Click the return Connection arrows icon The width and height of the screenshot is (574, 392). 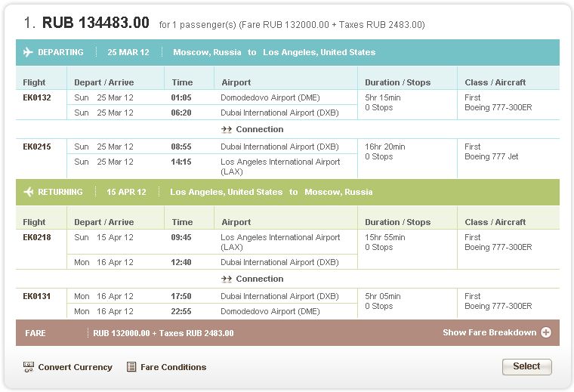point(226,279)
